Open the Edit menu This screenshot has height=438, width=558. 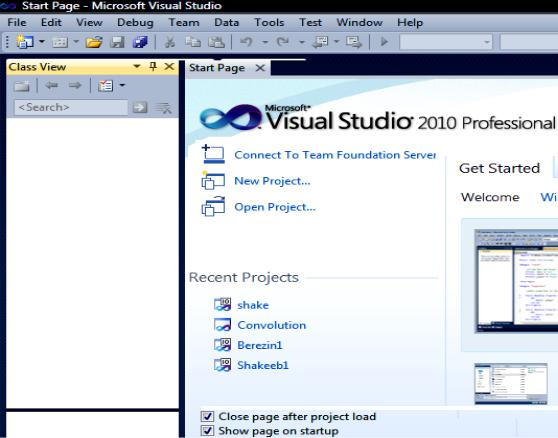coord(51,22)
